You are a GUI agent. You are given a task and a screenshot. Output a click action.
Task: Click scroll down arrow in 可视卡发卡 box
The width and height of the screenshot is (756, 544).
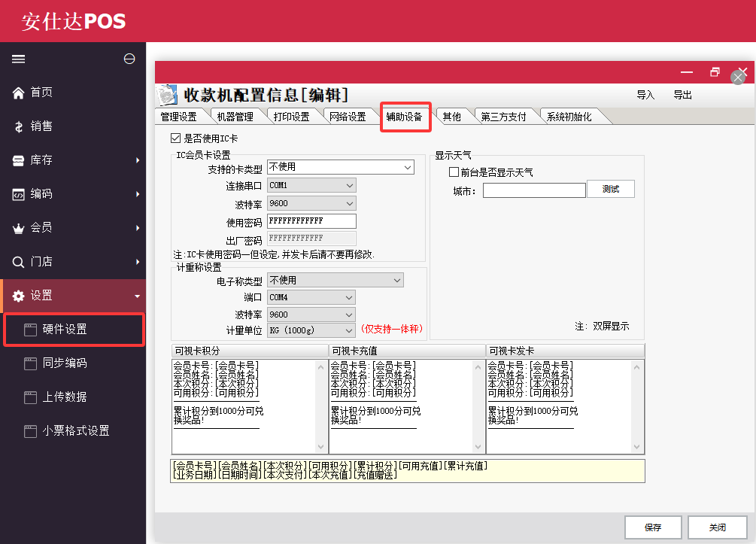coord(636,447)
